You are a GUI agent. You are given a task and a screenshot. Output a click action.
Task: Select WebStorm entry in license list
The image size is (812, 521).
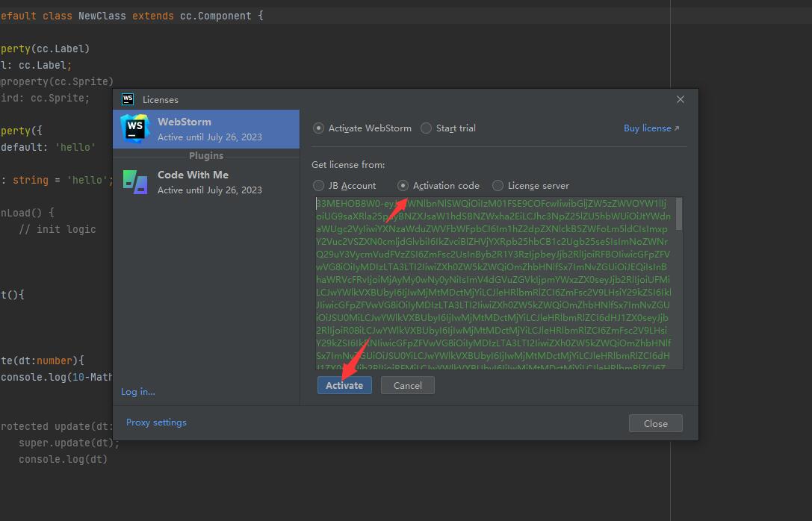click(x=206, y=129)
